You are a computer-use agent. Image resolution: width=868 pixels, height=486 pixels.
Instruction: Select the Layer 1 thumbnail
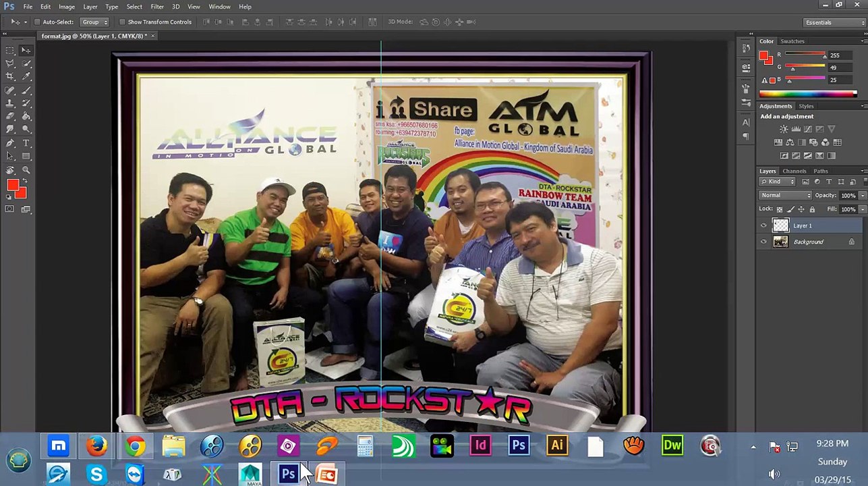pos(780,225)
